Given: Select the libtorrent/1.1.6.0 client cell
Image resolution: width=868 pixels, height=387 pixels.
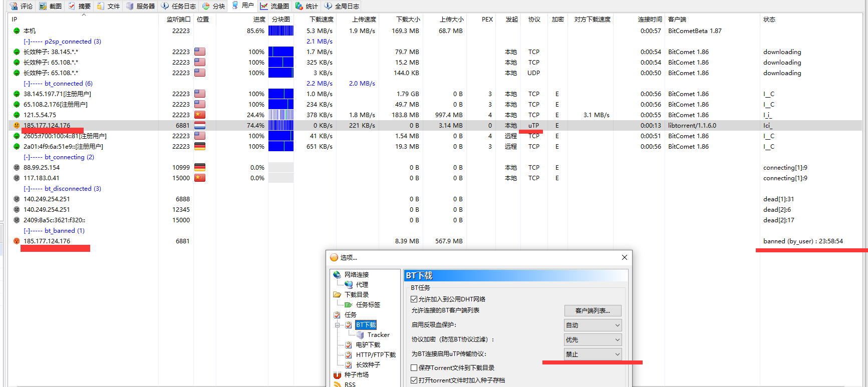Looking at the screenshot, I should click(x=692, y=126).
